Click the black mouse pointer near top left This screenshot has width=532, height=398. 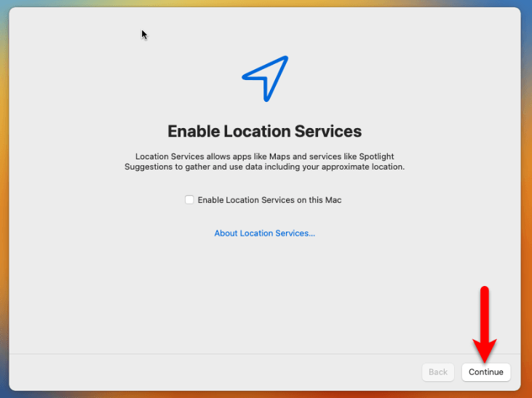coord(144,34)
